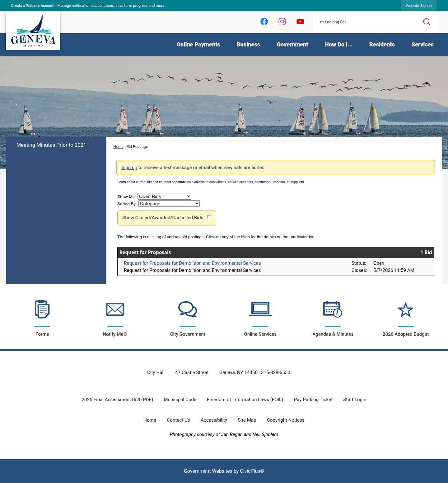448x483 pixels.
Task: Open the demolition services proposal link
Action: click(192, 263)
